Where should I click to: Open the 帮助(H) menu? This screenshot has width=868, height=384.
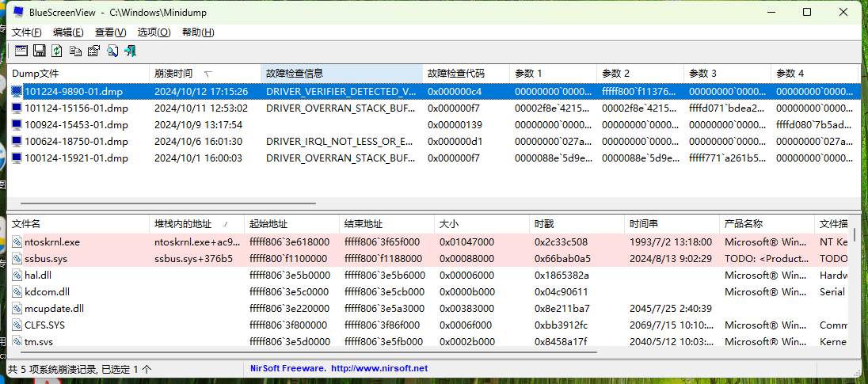pyautogui.click(x=198, y=32)
